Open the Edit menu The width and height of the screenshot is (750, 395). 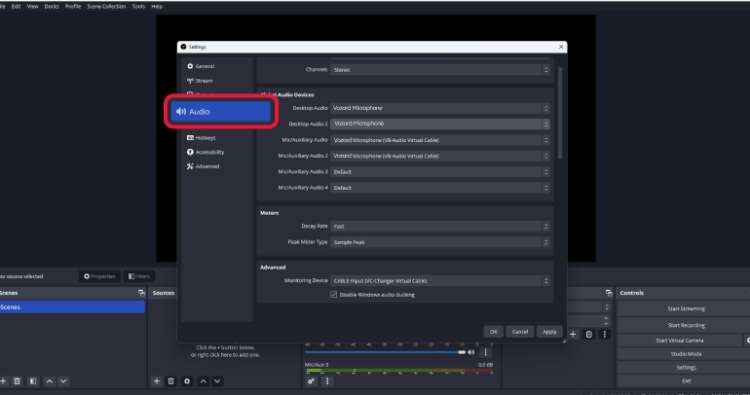pos(16,6)
